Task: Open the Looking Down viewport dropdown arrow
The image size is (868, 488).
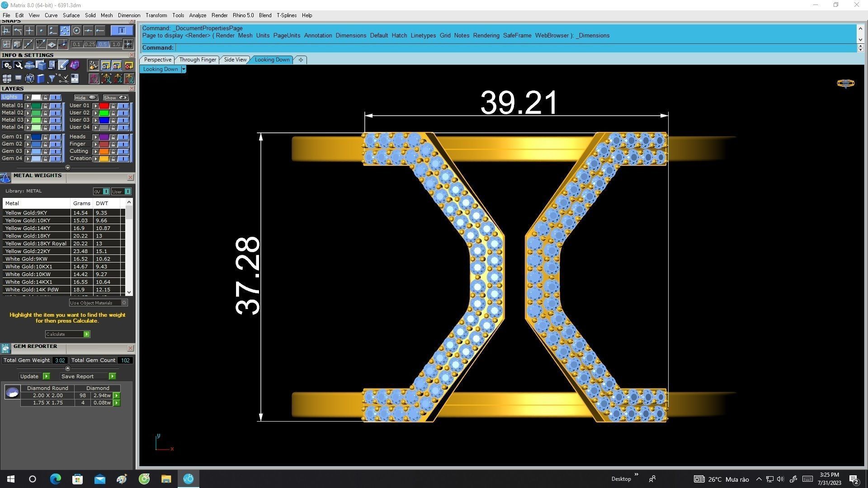Action: [x=183, y=69]
